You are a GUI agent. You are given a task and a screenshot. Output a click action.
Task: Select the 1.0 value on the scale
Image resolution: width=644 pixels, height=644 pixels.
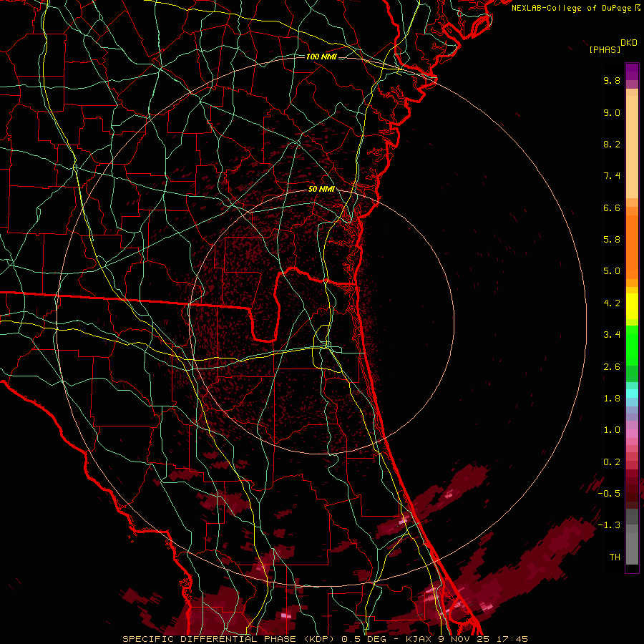(612, 430)
